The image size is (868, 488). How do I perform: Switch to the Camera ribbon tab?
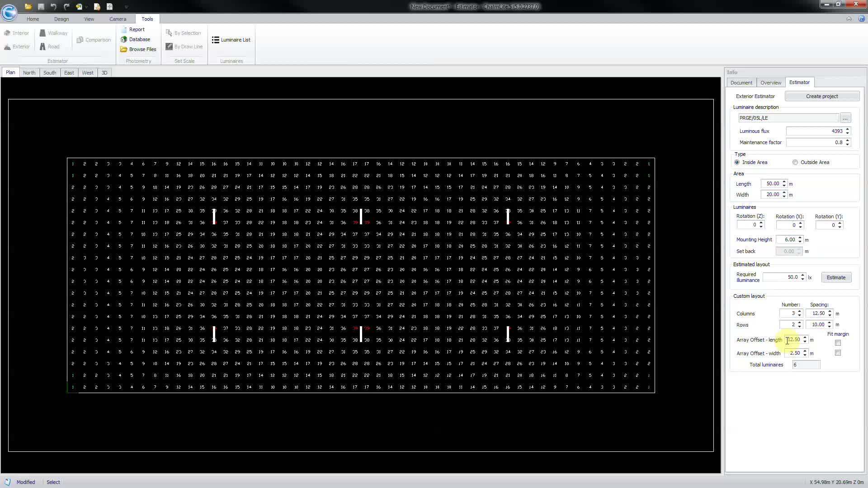tap(118, 19)
